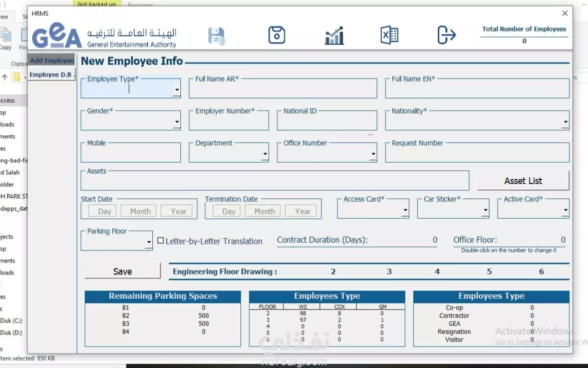Open the Department dropdown

(x=265, y=154)
